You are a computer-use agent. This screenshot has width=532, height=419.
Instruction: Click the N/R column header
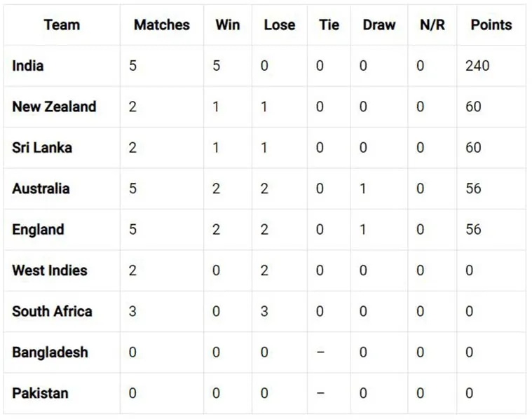[432, 25]
